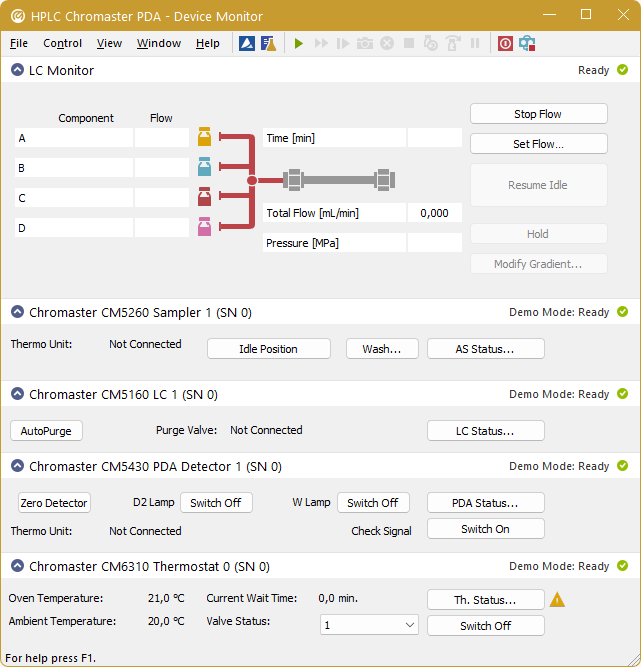Image resolution: width=641 pixels, height=667 pixels.
Task: Open the Control menu
Action: (x=62, y=43)
